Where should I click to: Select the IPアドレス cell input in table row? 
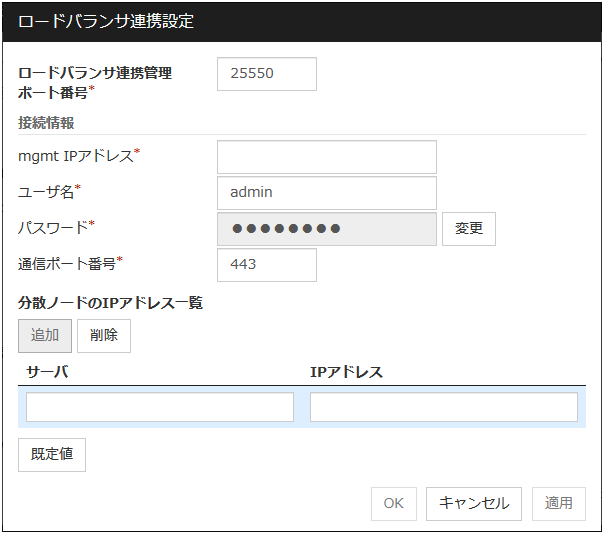(444, 407)
